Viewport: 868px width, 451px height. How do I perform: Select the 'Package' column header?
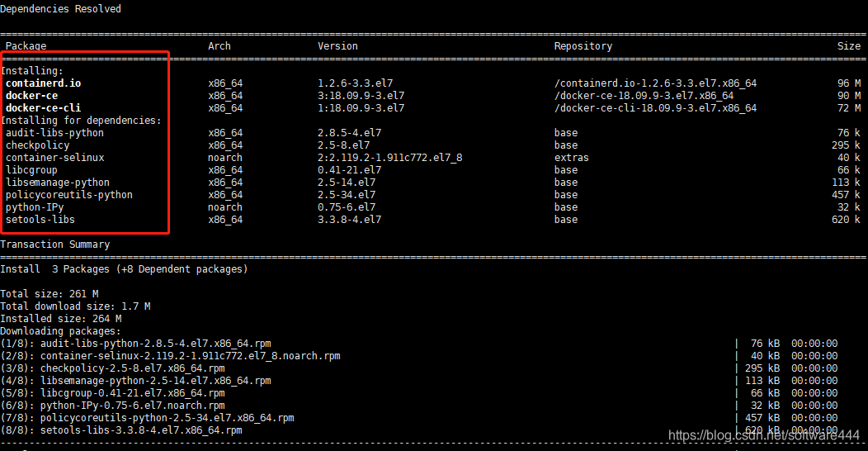click(26, 46)
